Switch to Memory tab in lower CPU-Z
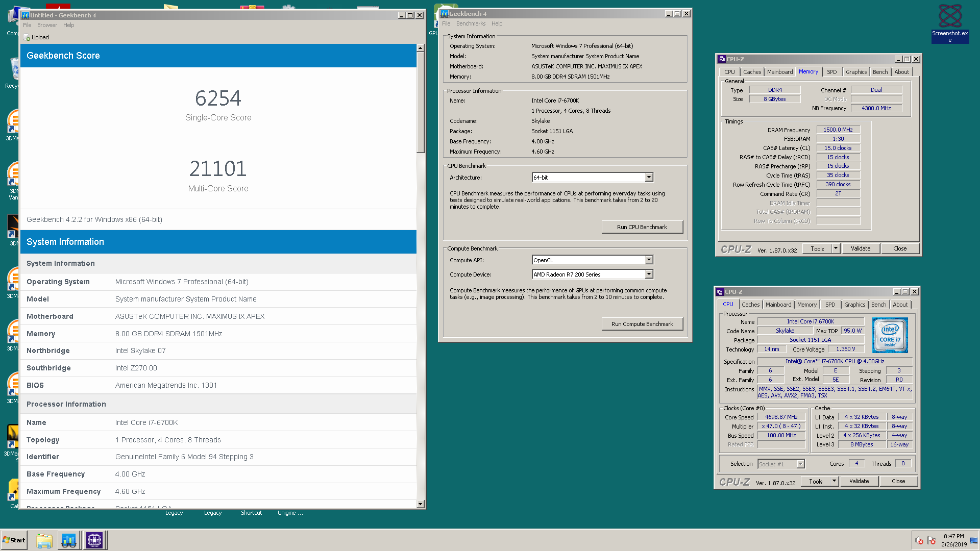Image resolution: width=980 pixels, height=551 pixels. click(806, 305)
